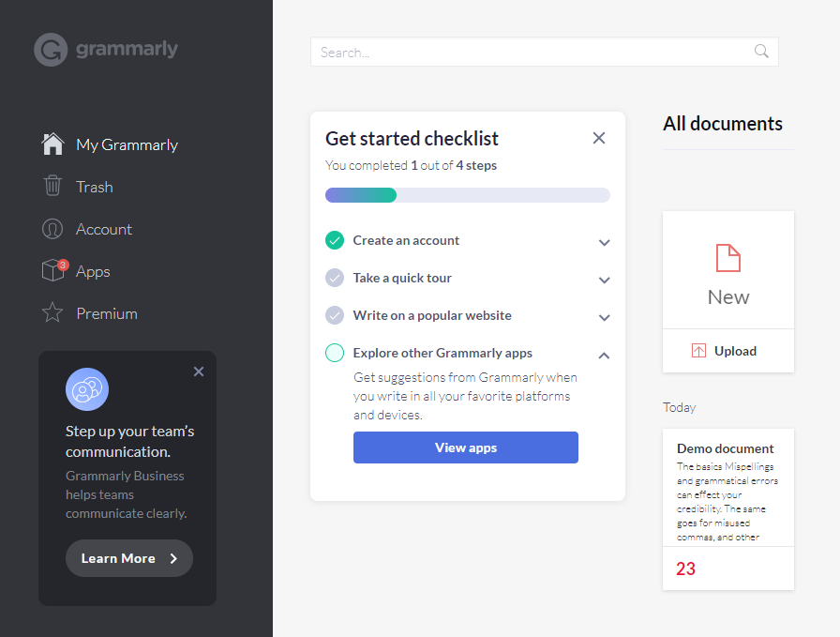Image resolution: width=840 pixels, height=637 pixels.
Task: Click the home icon beside My Grammarly
Action: pyautogui.click(x=52, y=144)
